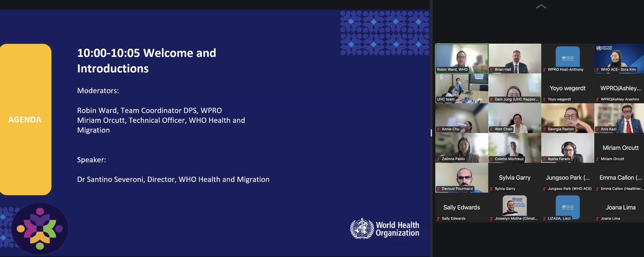The height and width of the screenshot is (257, 644).
Task: Click the 'Speaker:' label on slide
Action: (92, 159)
